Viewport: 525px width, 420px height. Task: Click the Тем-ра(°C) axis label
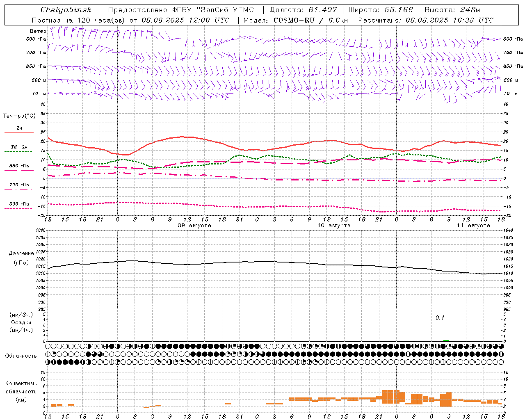point(19,116)
